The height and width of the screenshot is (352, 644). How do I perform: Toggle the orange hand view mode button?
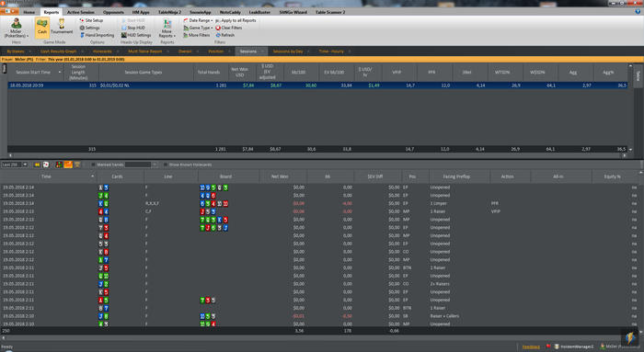pyautogui.click(x=68, y=165)
